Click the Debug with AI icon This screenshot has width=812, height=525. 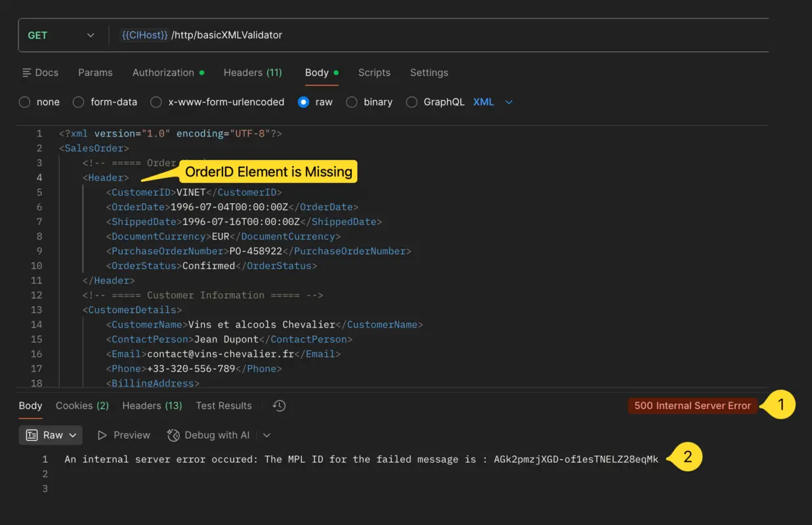(173, 435)
